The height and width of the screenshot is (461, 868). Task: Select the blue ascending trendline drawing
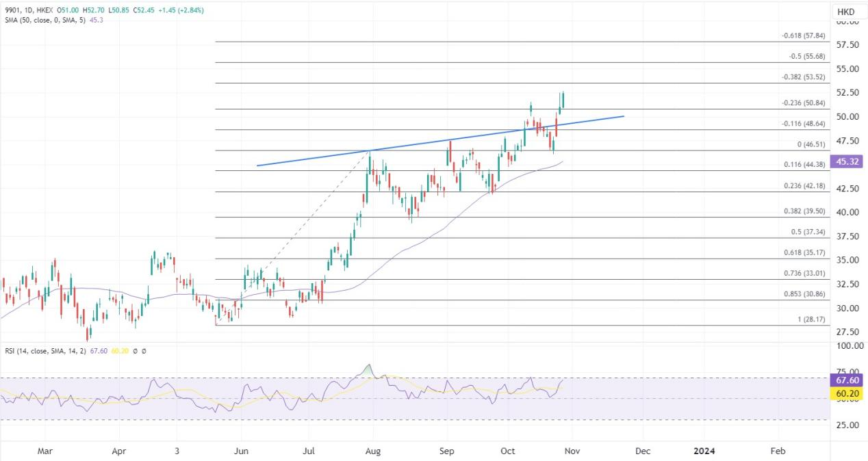(440, 142)
